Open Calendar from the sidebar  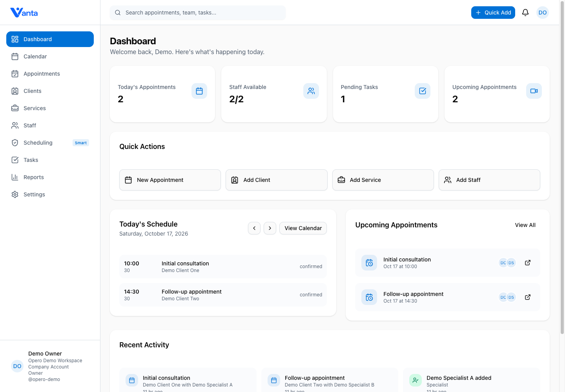[x=50, y=56]
